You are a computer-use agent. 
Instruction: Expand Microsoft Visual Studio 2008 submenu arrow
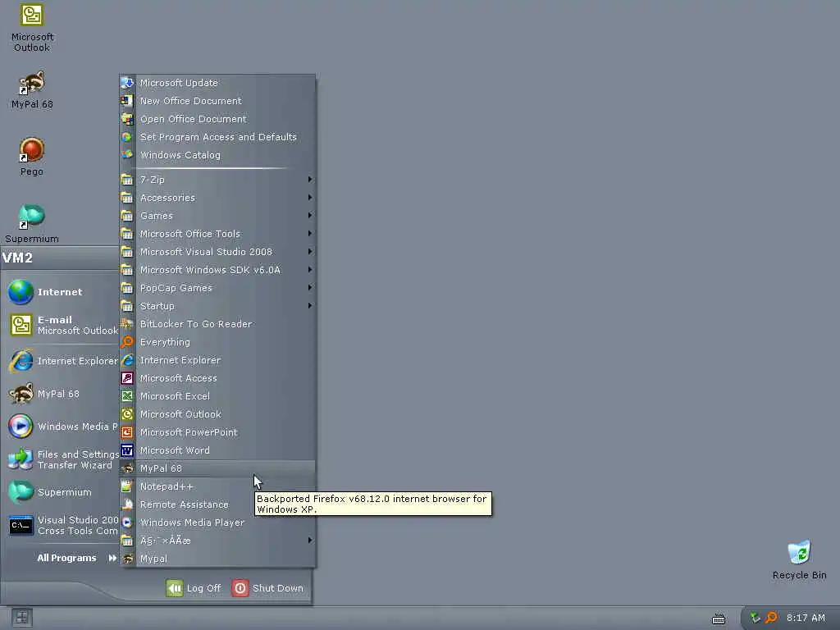pyautogui.click(x=309, y=252)
